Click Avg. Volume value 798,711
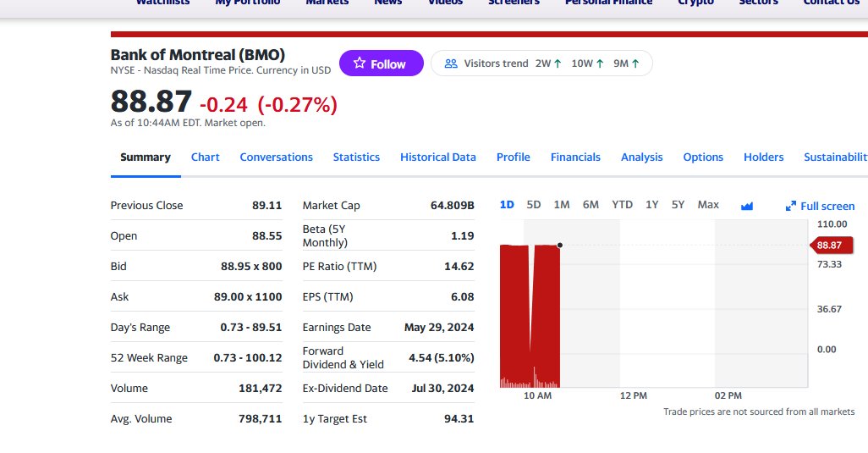The width and height of the screenshot is (868, 453). pyautogui.click(x=261, y=418)
